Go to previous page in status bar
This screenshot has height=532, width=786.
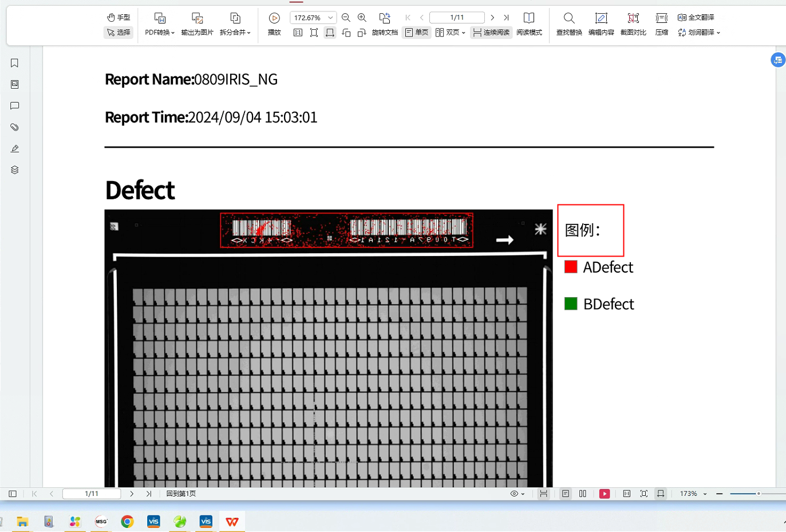(x=52, y=494)
